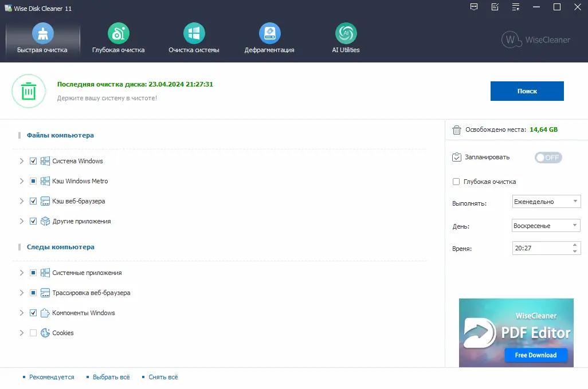This screenshot has width=588, height=389.
Task: Open the Воскресенье day dropdown
Action: 546,226
